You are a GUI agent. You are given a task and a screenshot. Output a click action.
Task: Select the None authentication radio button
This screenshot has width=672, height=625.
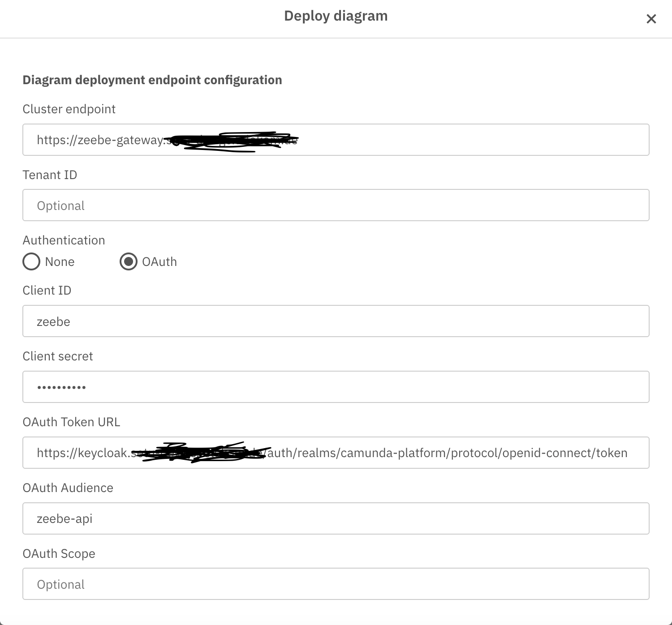[31, 262]
